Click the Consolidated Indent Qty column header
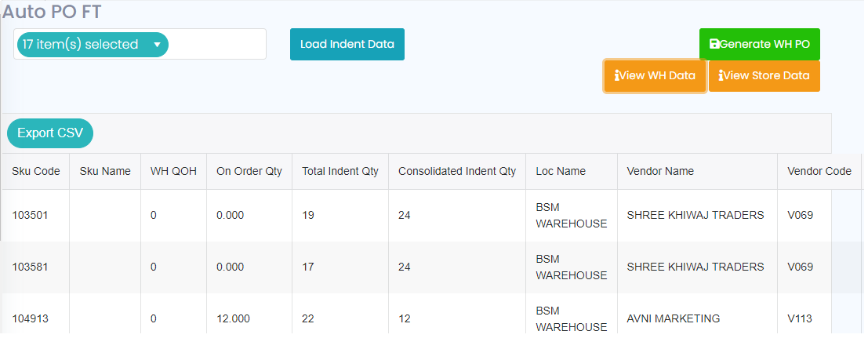Viewport: 868px width, 360px height. (x=457, y=172)
